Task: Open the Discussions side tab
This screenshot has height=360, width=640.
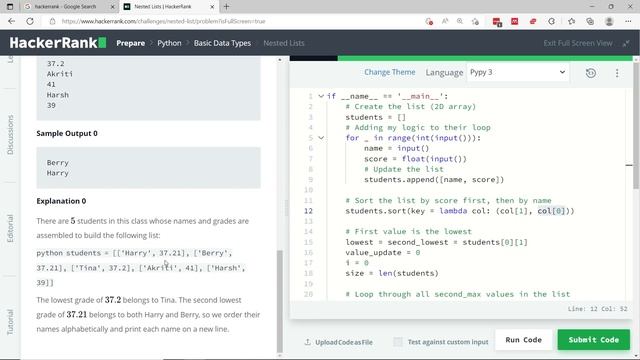Action: coord(10,135)
